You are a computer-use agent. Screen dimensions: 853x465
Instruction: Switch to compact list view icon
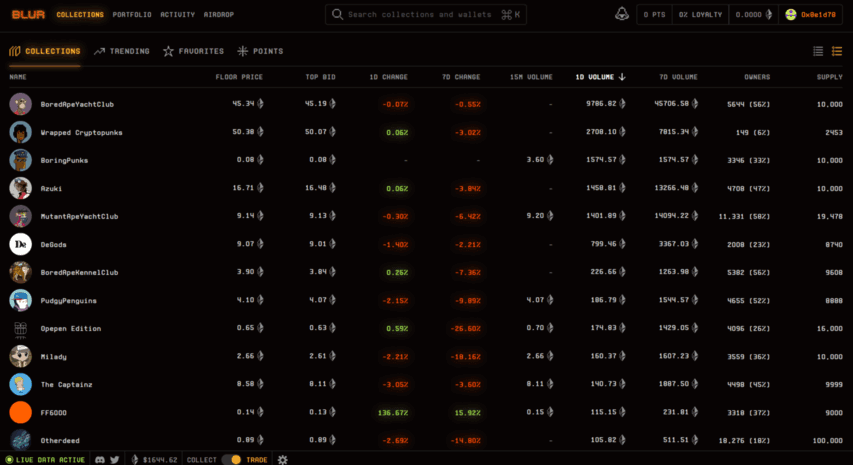tap(818, 51)
